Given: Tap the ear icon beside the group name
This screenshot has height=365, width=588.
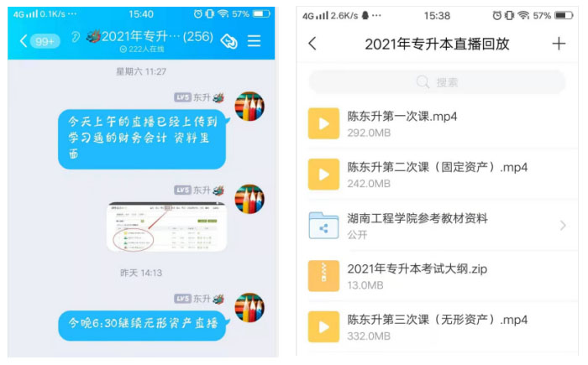Looking at the screenshot, I should point(75,38).
